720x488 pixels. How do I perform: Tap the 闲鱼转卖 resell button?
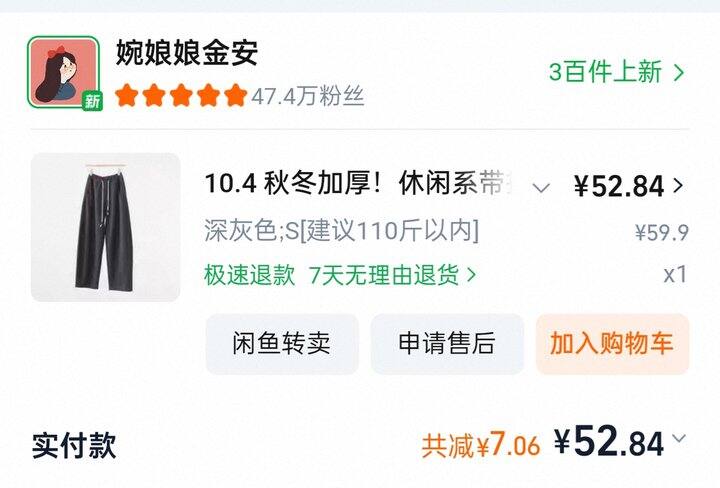pos(282,343)
